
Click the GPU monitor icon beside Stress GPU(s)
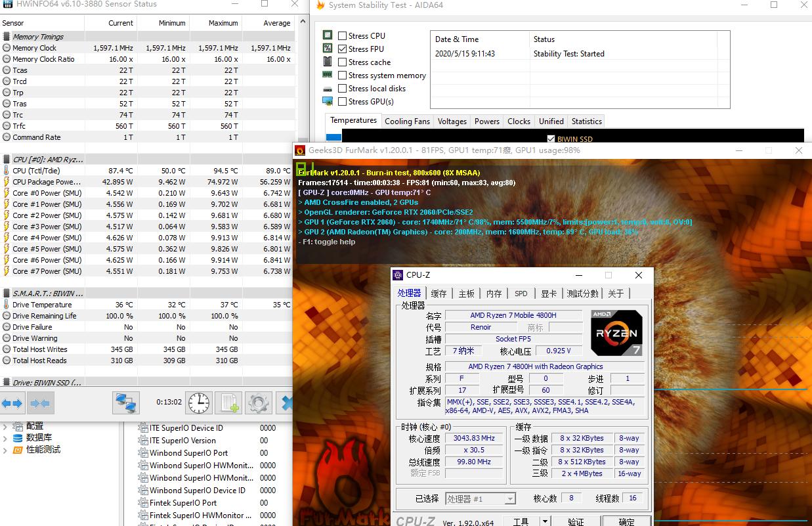pos(326,101)
